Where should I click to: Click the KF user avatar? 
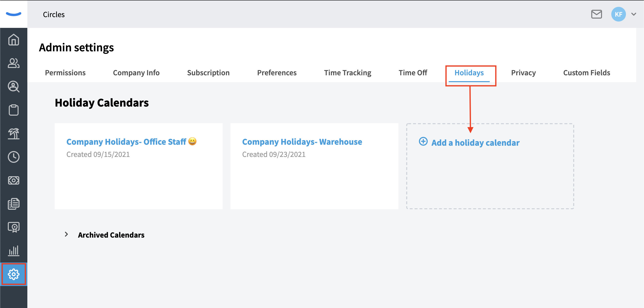coord(618,14)
